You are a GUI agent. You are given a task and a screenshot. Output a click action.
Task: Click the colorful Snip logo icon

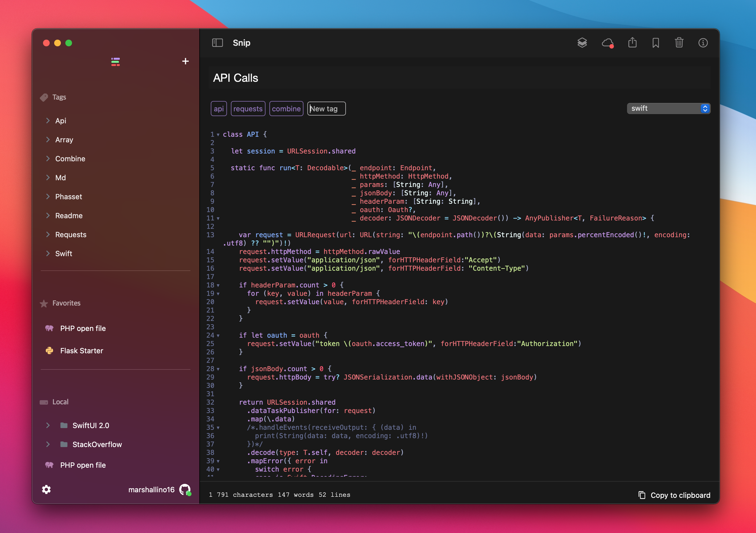(x=115, y=62)
